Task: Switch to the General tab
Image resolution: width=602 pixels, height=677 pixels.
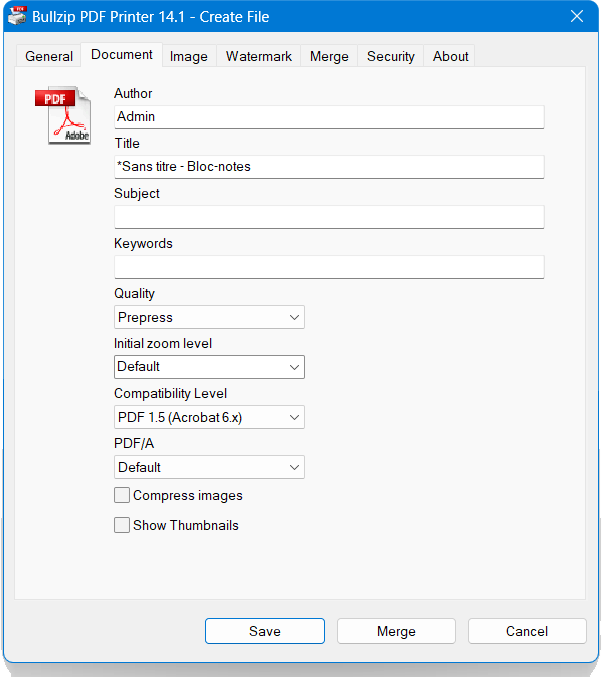Action: [x=49, y=56]
